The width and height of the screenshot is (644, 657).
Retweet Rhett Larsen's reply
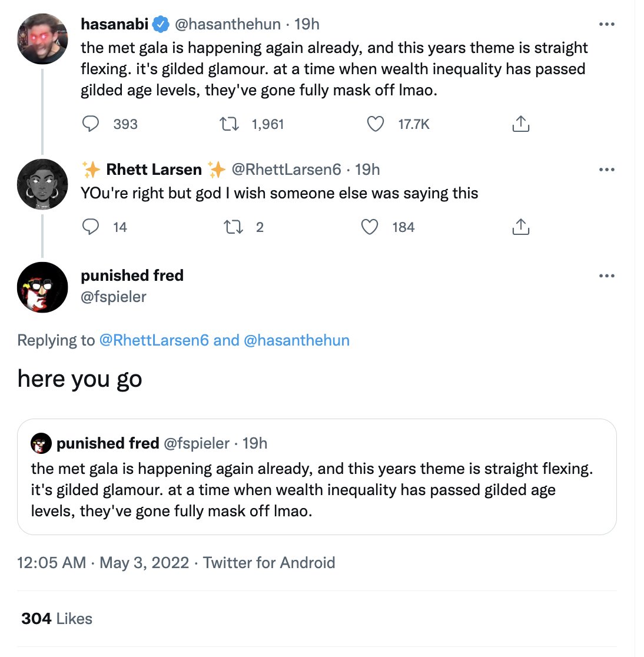233,227
